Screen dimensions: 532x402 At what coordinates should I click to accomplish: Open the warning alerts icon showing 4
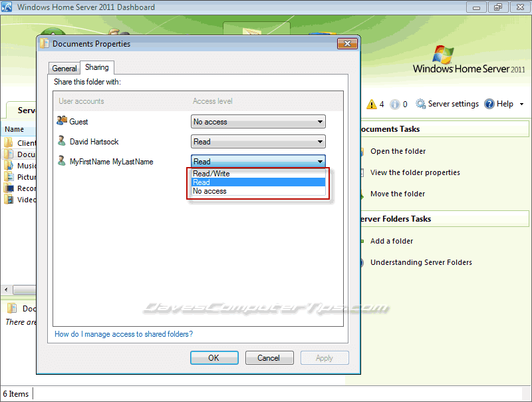pyautogui.click(x=372, y=104)
